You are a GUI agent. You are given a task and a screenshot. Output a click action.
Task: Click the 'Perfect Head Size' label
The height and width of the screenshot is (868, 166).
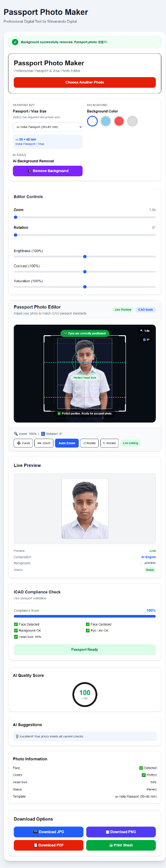(x=85, y=377)
